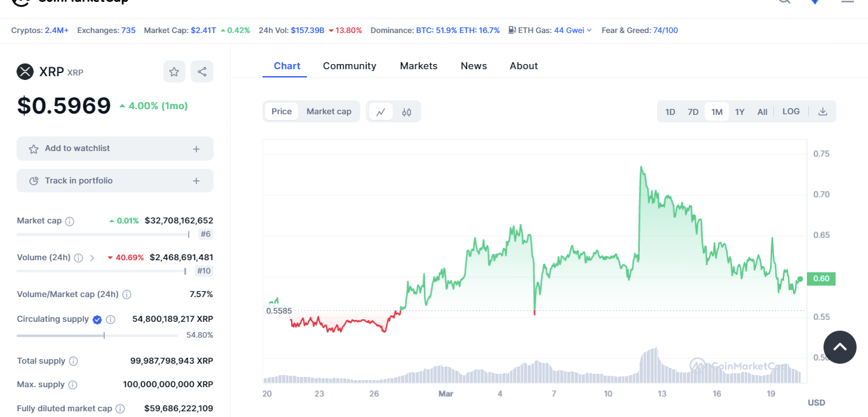868x417 pixels.
Task: Open Circulating supply info icon
Action: click(x=111, y=320)
